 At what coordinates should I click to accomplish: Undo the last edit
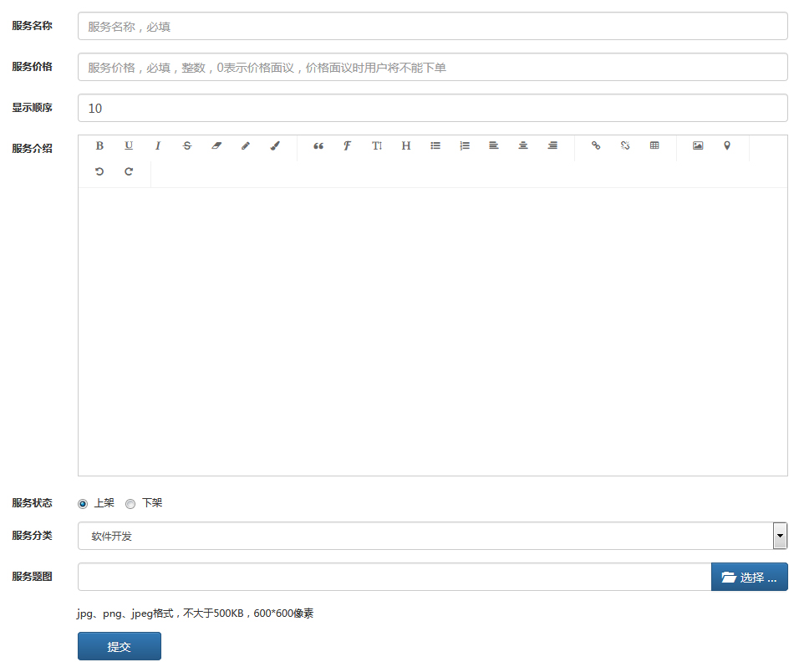(99, 171)
